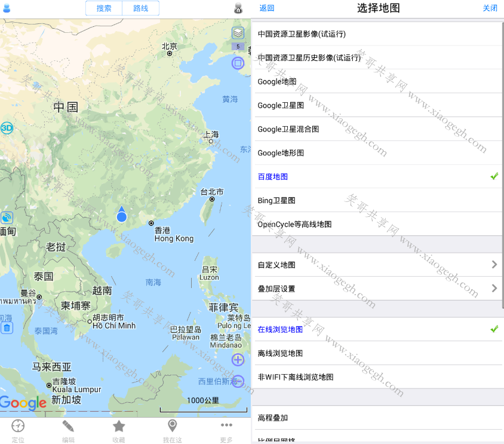This screenshot has width=504, height=444.
Task: Tap the 台北市 city label
Action: 212,192
